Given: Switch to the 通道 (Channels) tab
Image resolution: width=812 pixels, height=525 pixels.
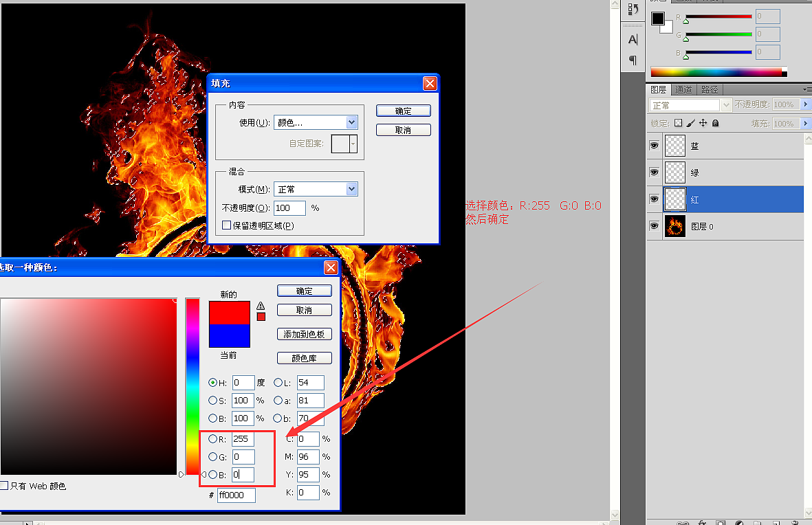Looking at the screenshot, I should coord(683,89).
